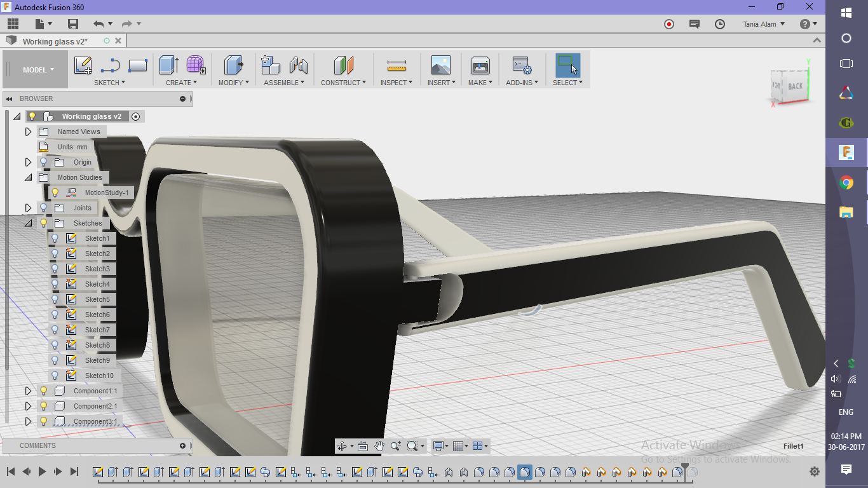
Task: Expand the Named Views folder
Action: (x=28, y=132)
